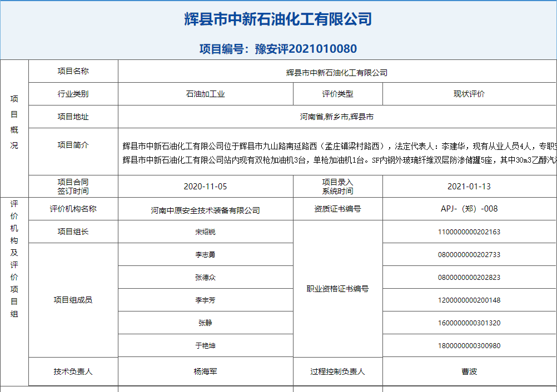This screenshot has width=557, height=392.
Task: Select certificate number 0800000000202733
Action: [x=469, y=255]
